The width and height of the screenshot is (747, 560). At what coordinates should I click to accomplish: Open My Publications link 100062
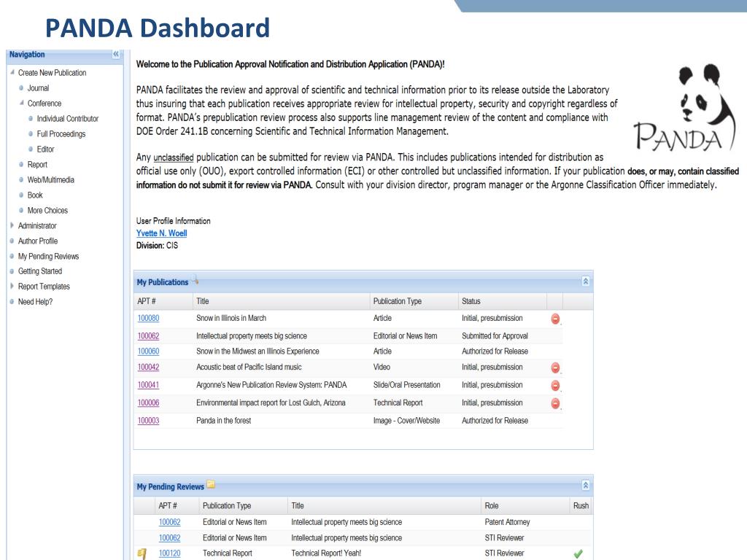148,335
